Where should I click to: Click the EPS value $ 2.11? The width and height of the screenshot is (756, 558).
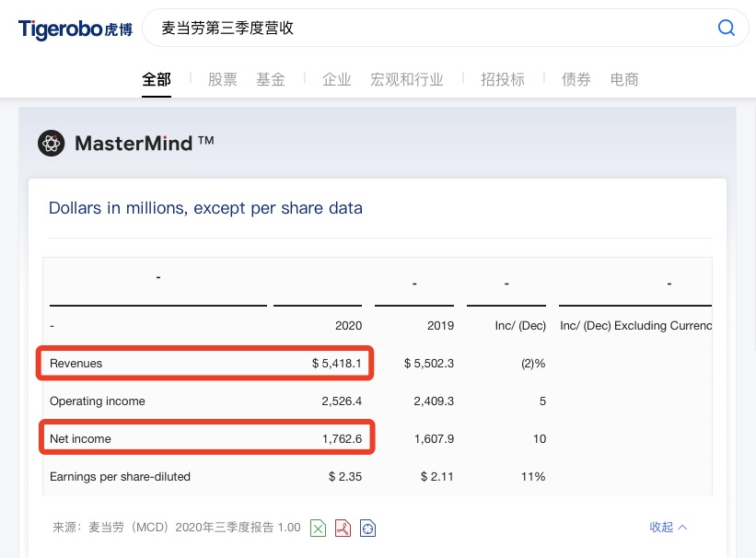(x=437, y=476)
